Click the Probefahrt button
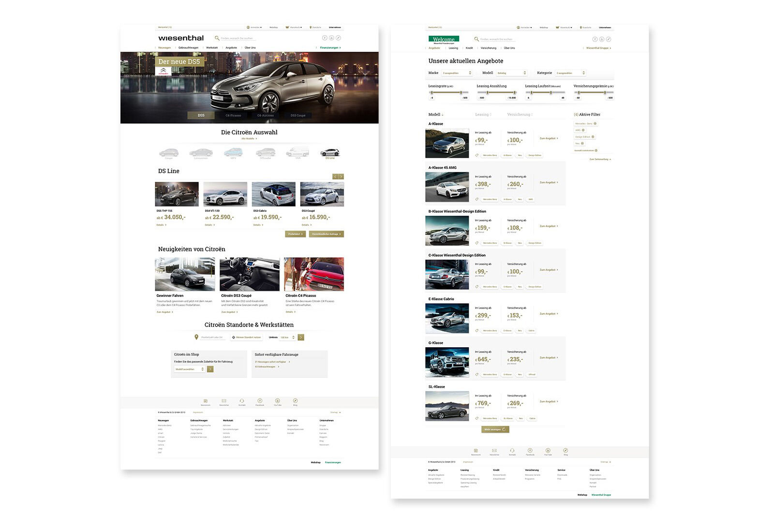 coord(295,234)
